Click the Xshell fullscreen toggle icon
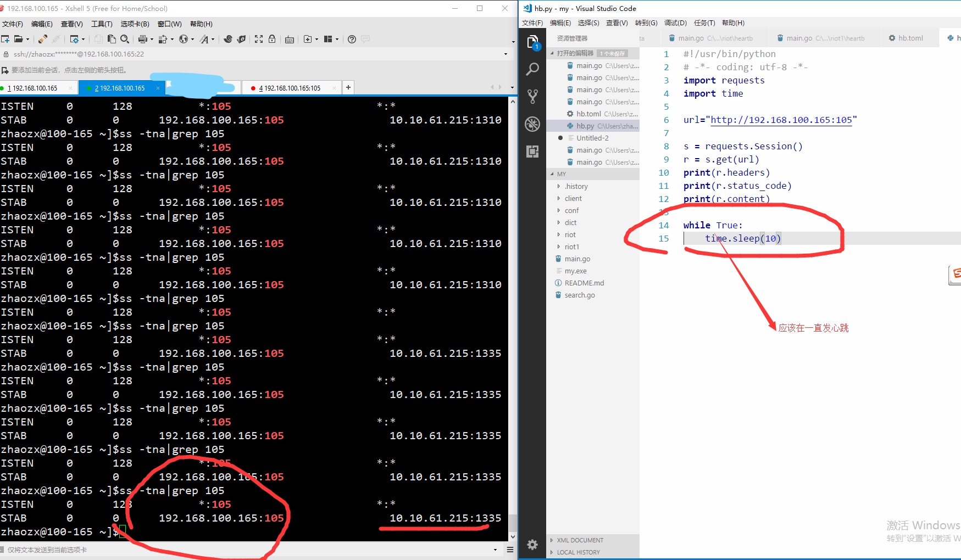The image size is (961, 560). click(258, 39)
